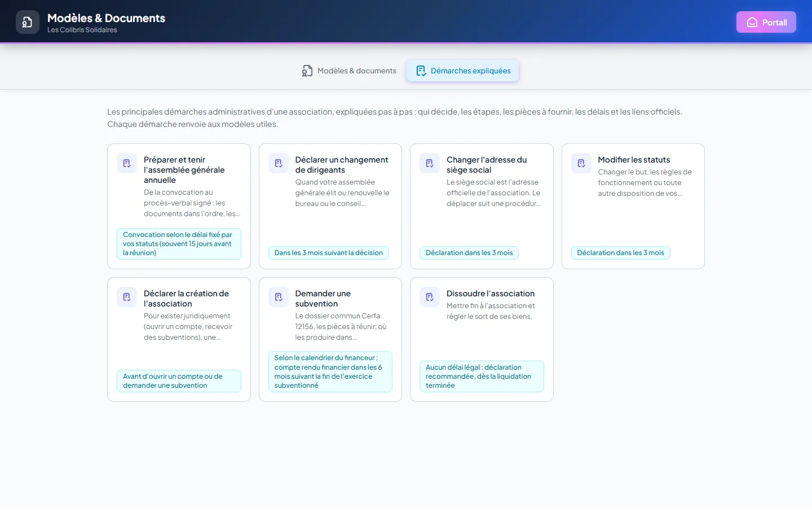Open Déclarer la création de l'association title
The height and width of the screenshot is (508, 812).
click(186, 299)
